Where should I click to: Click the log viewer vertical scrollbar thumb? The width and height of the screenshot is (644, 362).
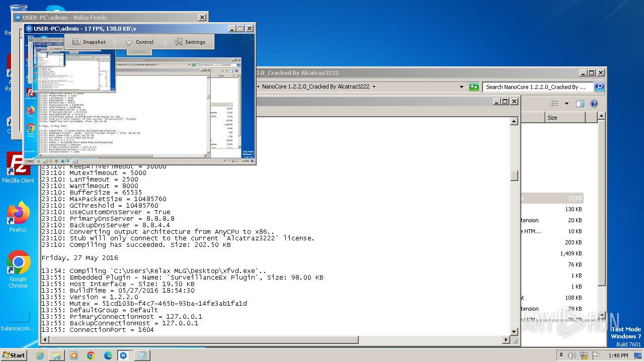click(x=514, y=175)
